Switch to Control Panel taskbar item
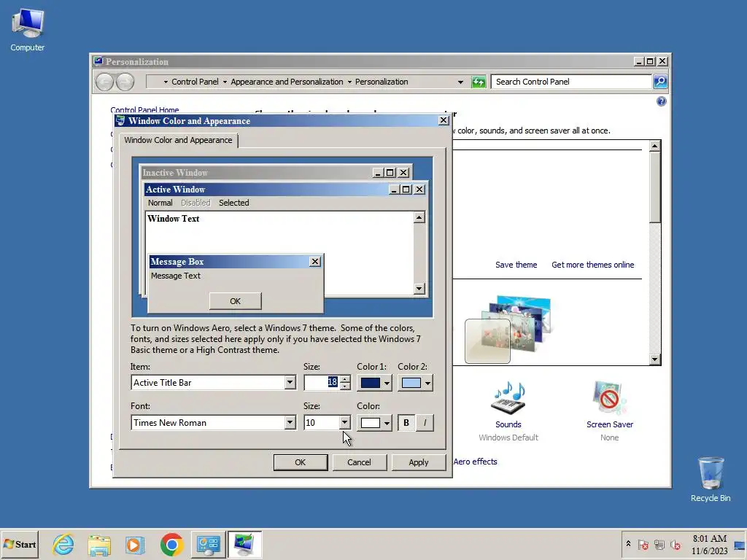 [x=208, y=544]
